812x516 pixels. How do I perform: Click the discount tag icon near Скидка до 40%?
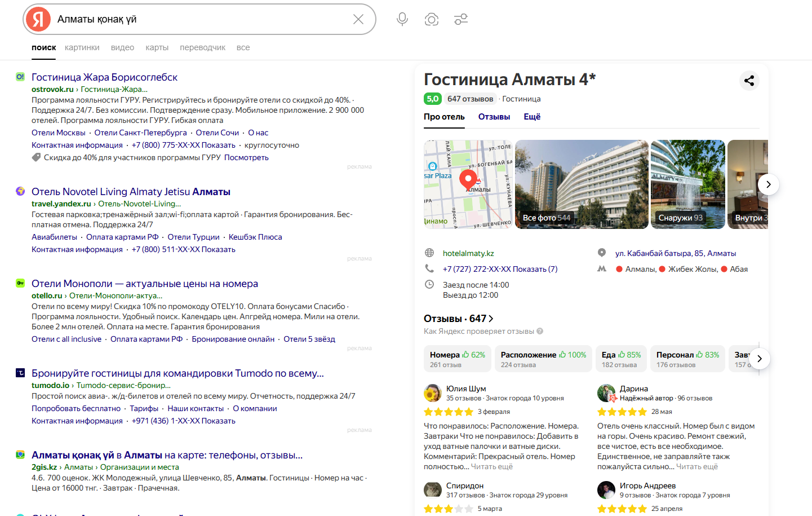pos(36,157)
